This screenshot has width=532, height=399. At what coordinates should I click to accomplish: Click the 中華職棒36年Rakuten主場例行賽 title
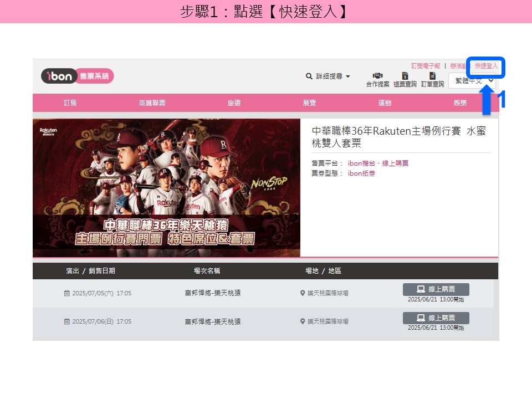pos(398,137)
